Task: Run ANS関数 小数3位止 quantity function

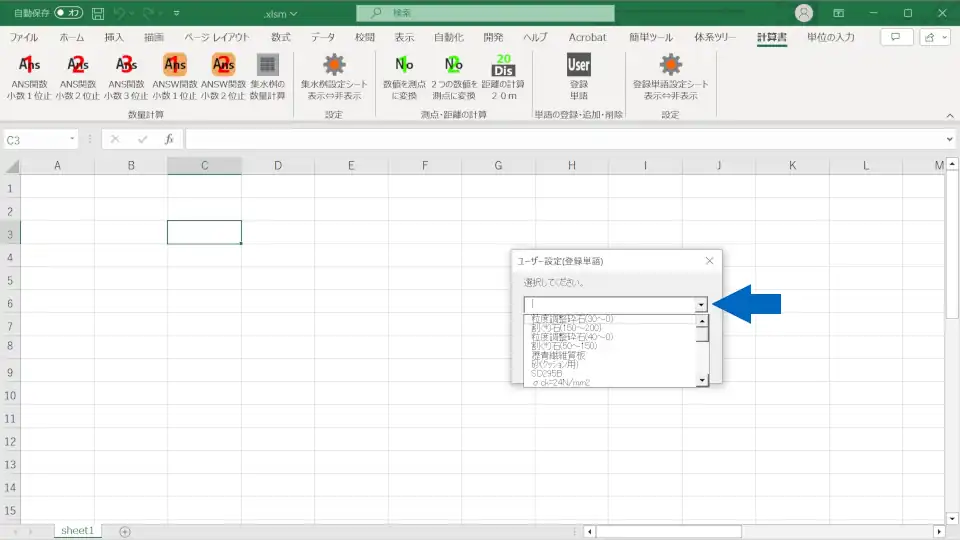Action: 126,77
